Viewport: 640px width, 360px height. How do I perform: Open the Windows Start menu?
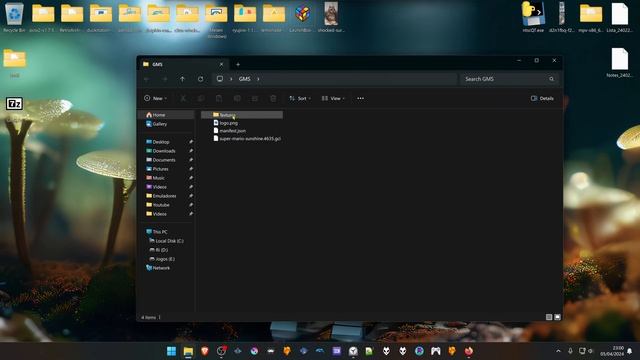coord(171,351)
